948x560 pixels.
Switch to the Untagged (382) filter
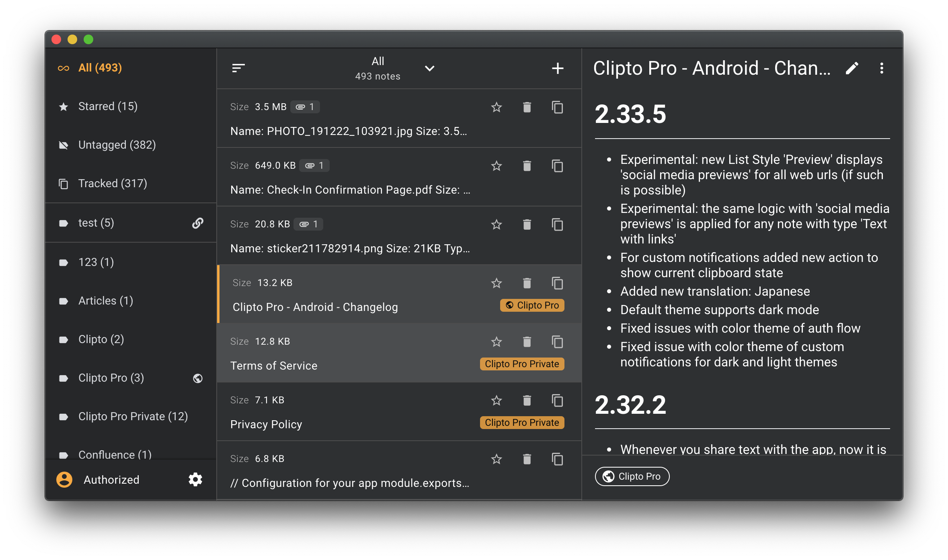[x=117, y=145]
